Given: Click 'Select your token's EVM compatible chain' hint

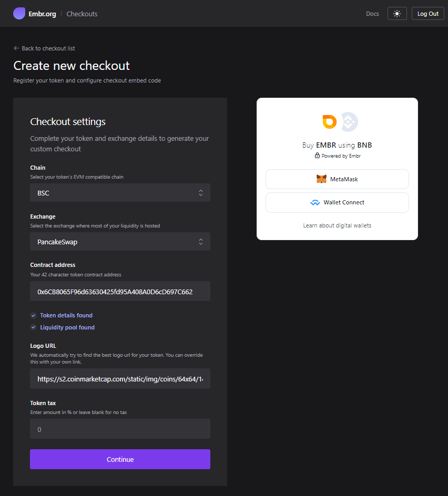Looking at the screenshot, I should (77, 177).
